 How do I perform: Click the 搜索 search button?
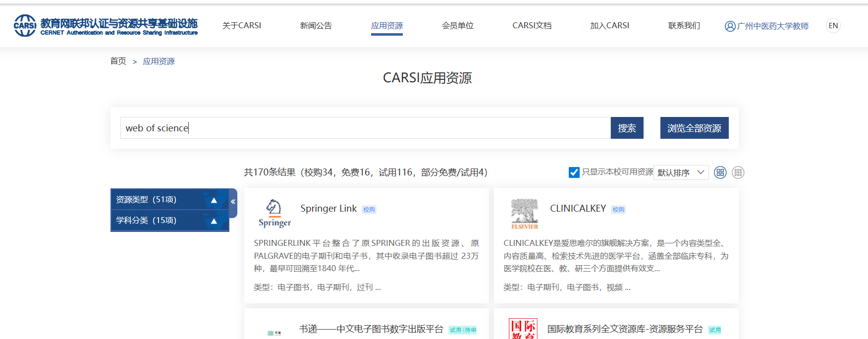click(x=627, y=128)
